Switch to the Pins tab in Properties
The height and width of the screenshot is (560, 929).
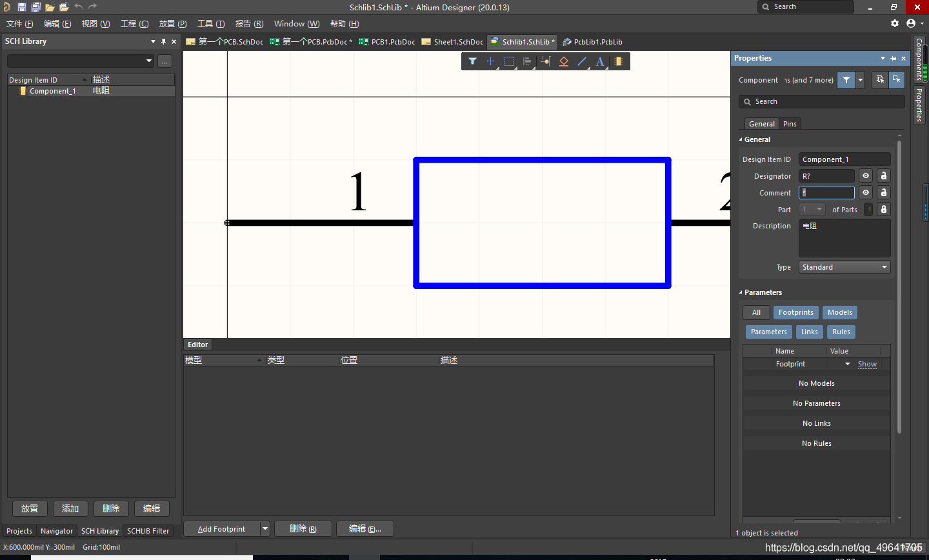pyautogui.click(x=790, y=124)
